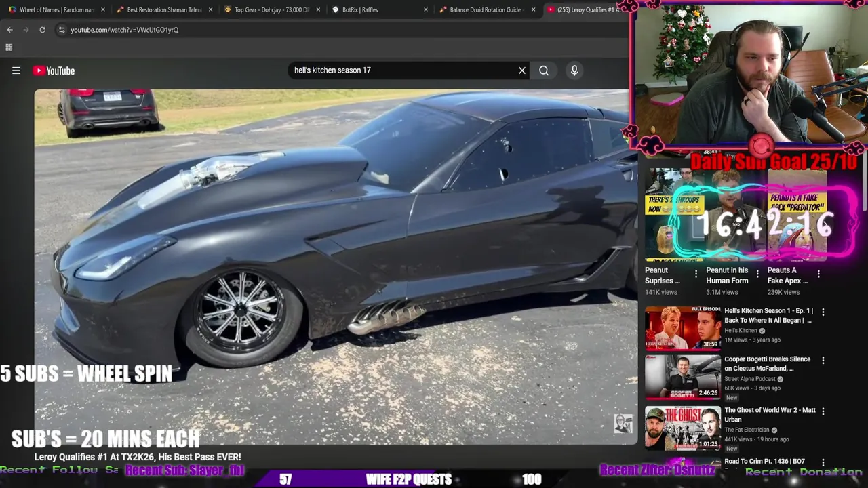Open Peauts A Fake Apex short
The width and height of the screenshot is (868, 488).
[787, 275]
